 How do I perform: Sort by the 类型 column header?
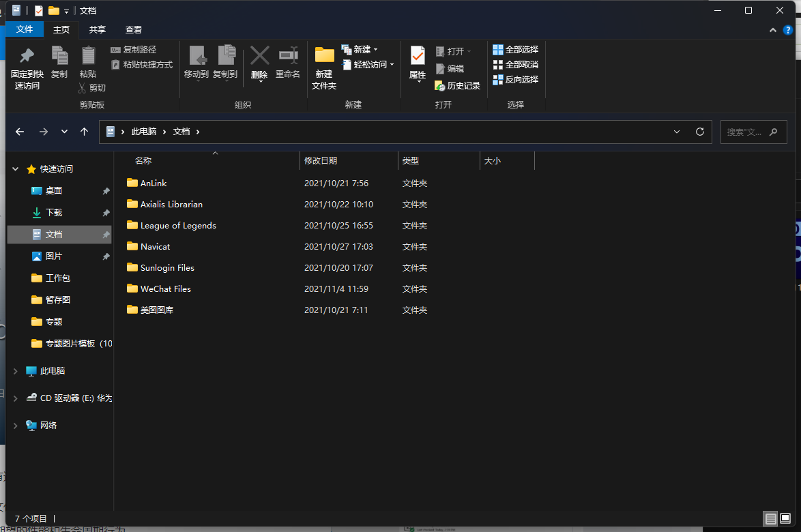coord(410,161)
